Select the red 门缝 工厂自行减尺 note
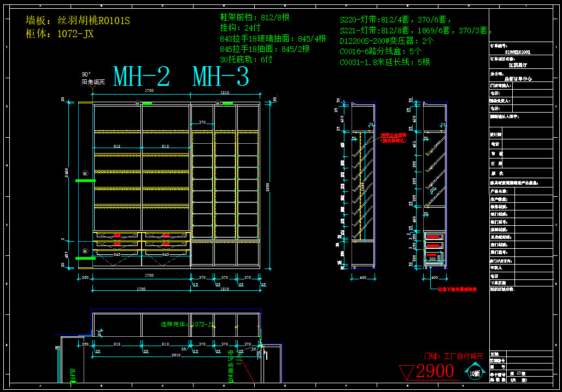Viewport: 562px width, 392px height. (454, 356)
